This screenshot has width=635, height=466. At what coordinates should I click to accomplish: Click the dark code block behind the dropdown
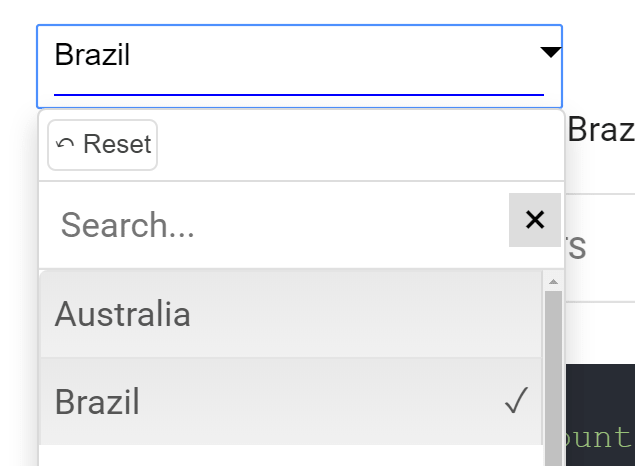(x=600, y=390)
